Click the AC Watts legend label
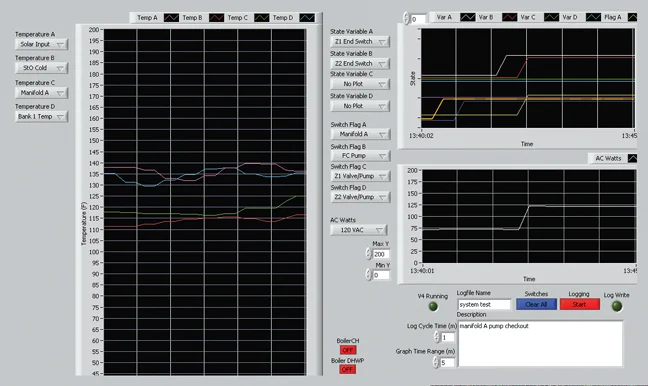Screen dimensions: 648x386 pos(608,158)
